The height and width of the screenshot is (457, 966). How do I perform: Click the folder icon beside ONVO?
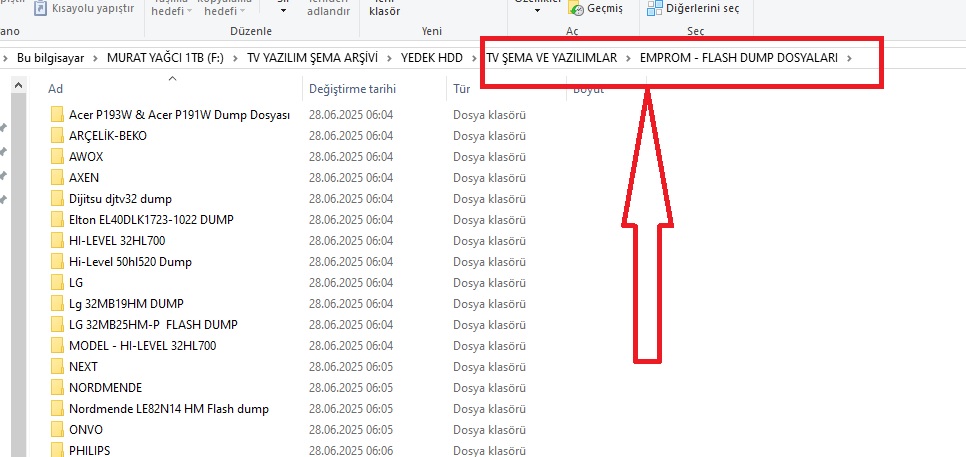[57, 429]
